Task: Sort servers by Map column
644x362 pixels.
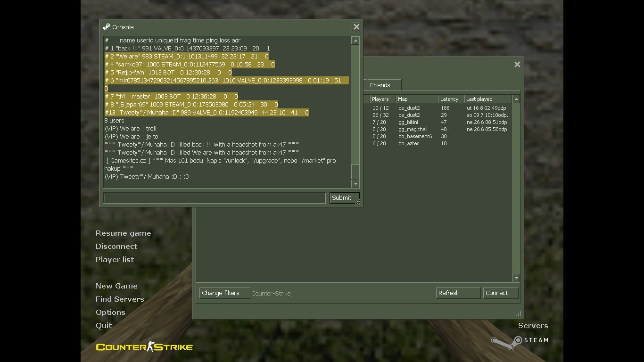Action: pos(417,99)
